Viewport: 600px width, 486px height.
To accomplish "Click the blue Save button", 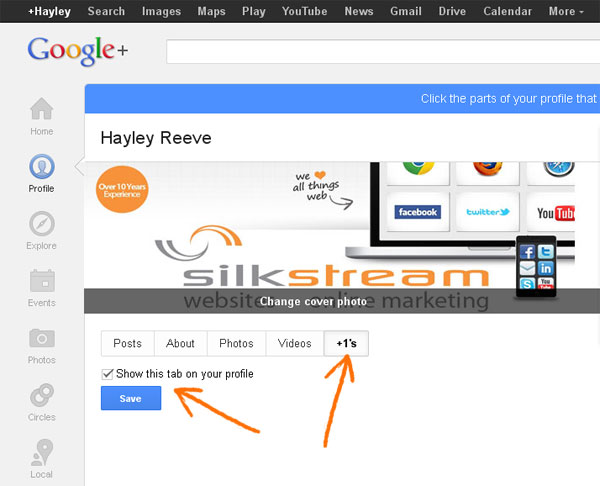I will (x=131, y=398).
